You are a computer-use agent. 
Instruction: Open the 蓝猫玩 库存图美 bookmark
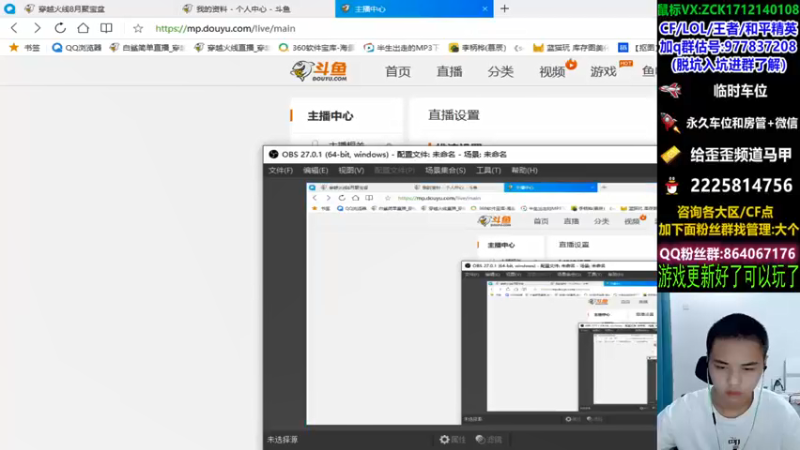click(571, 47)
